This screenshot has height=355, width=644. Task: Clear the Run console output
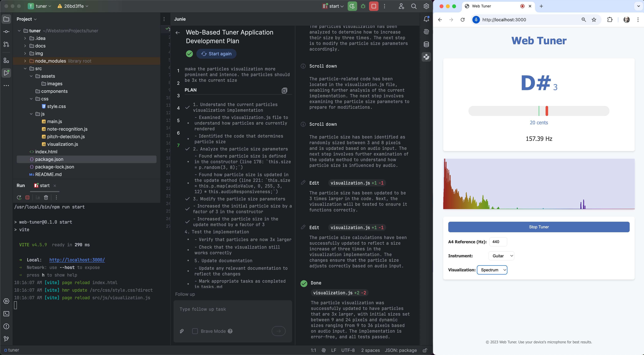point(46,197)
